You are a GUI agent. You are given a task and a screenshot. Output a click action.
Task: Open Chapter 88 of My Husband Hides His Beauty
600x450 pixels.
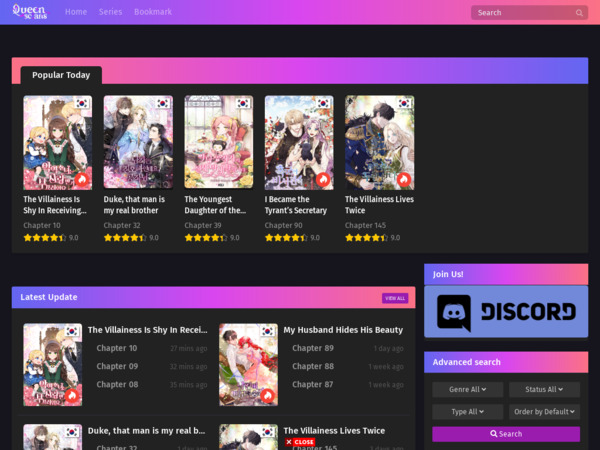(x=313, y=366)
